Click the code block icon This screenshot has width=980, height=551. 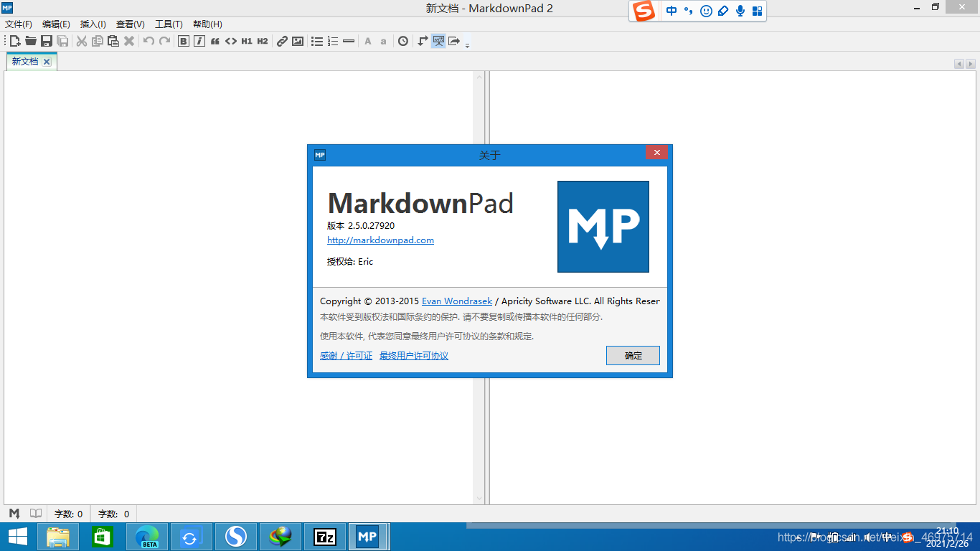pyautogui.click(x=231, y=41)
